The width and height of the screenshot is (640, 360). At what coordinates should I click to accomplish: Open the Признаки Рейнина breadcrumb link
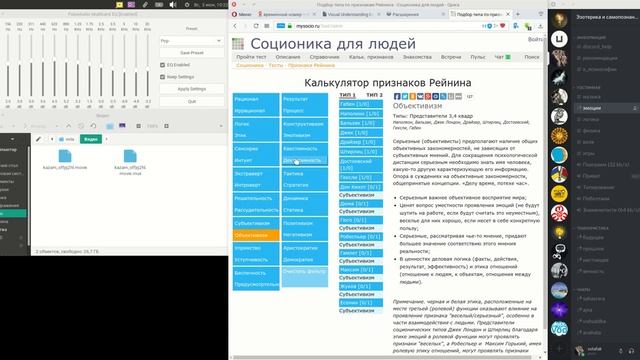[x=311, y=65]
